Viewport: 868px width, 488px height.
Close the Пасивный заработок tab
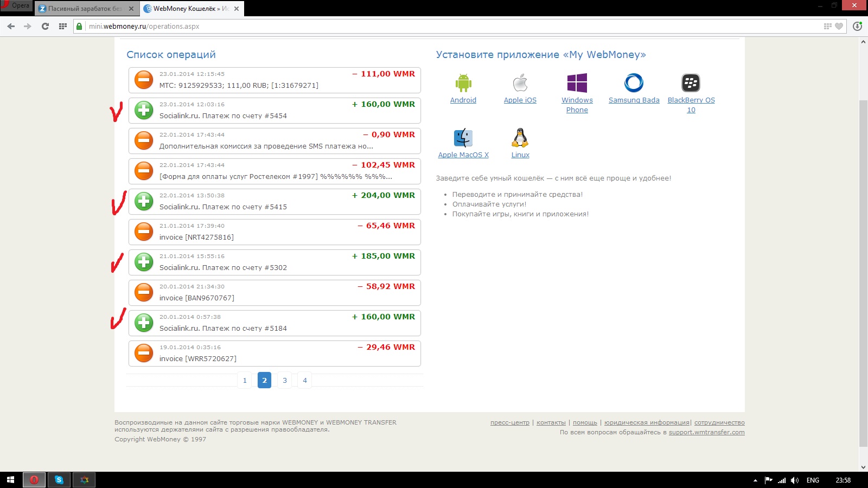(x=131, y=9)
